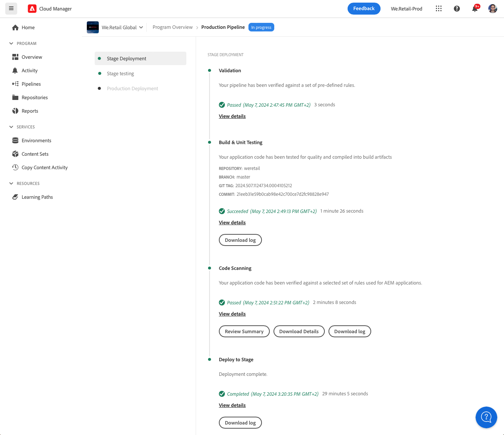The width and height of the screenshot is (504, 435).
Task: Open Activity in sidebar
Action: point(30,70)
